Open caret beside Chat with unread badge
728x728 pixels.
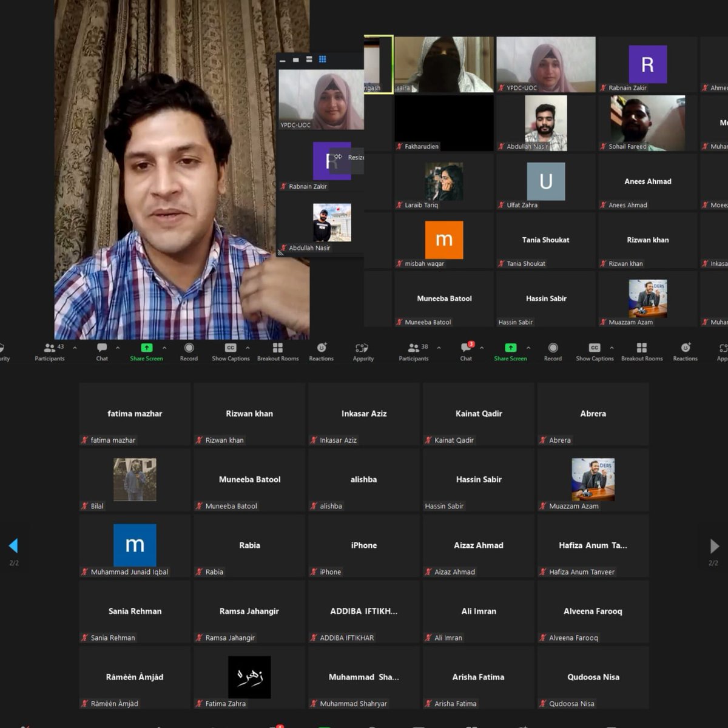click(482, 348)
